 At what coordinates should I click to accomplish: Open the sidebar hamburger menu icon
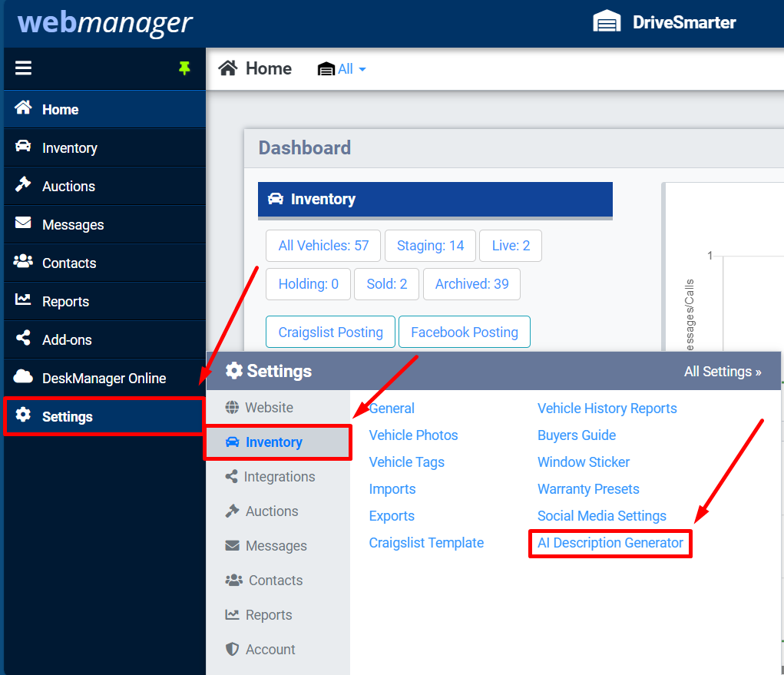(23, 68)
